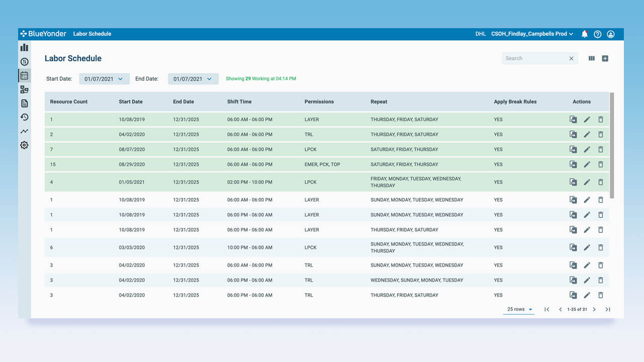The width and height of the screenshot is (644, 362).
Task: Click the '03/03/2020' start date cell
Action: pyautogui.click(x=132, y=247)
